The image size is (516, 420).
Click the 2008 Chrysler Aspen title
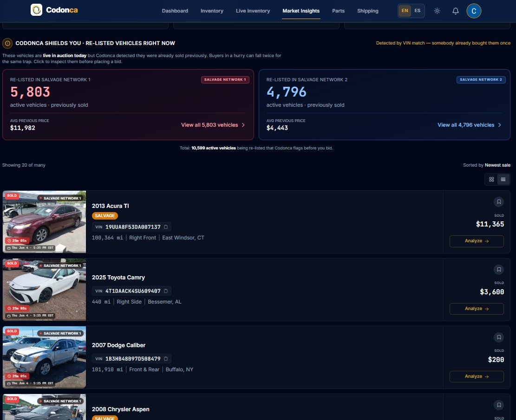[x=120, y=409]
